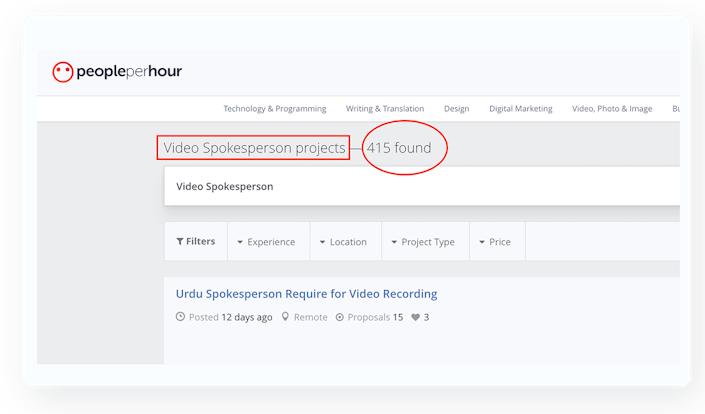Click the clock icon beside Posted
Viewport: 705px width, 414px height.
point(180,316)
